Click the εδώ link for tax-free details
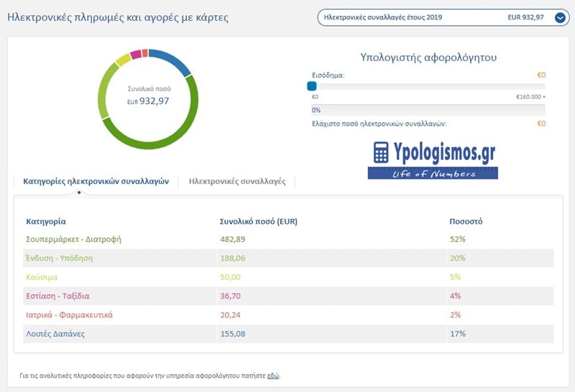Viewport: 575px width, 392px height. point(273,375)
